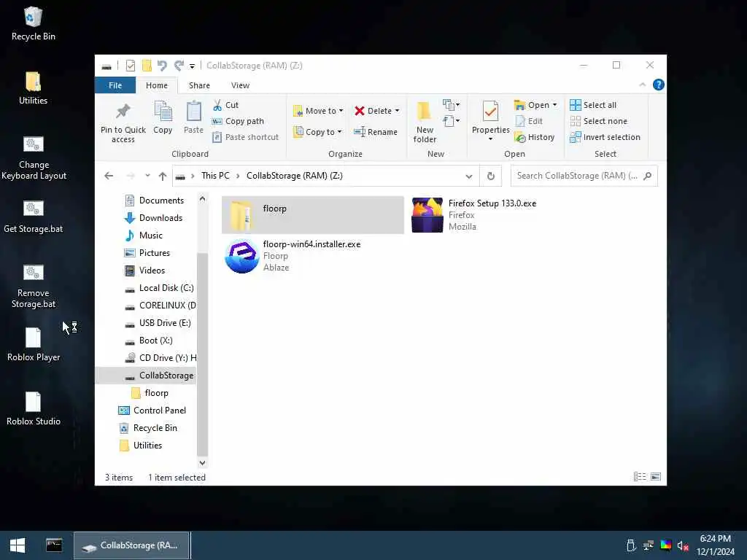Click Undo in quick access toolbar

click(162, 65)
